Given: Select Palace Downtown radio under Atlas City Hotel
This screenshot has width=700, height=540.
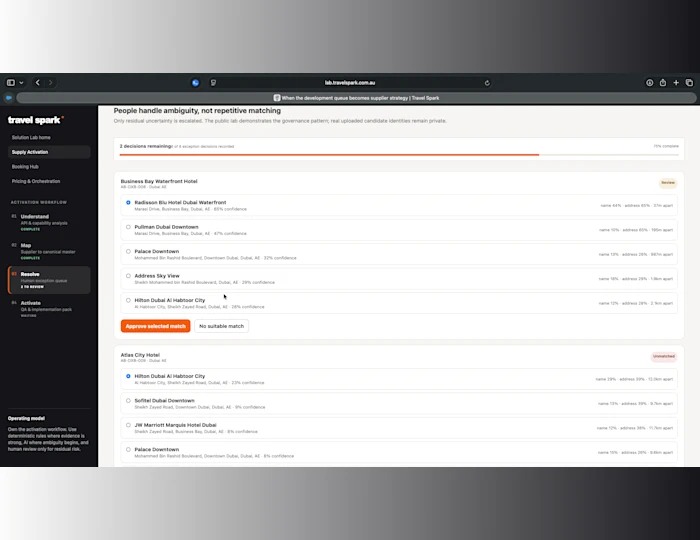Looking at the screenshot, I should (128, 450).
